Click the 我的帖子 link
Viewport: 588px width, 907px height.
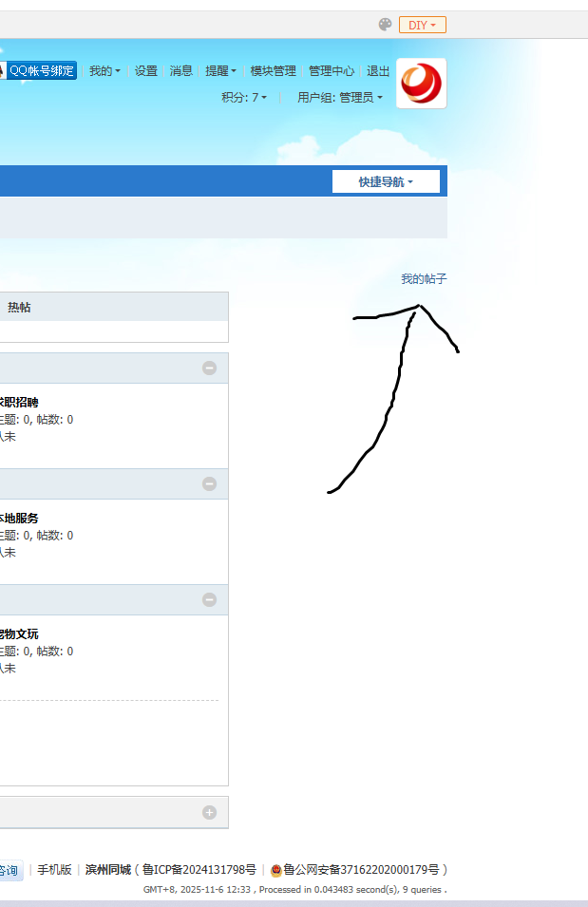pos(424,279)
